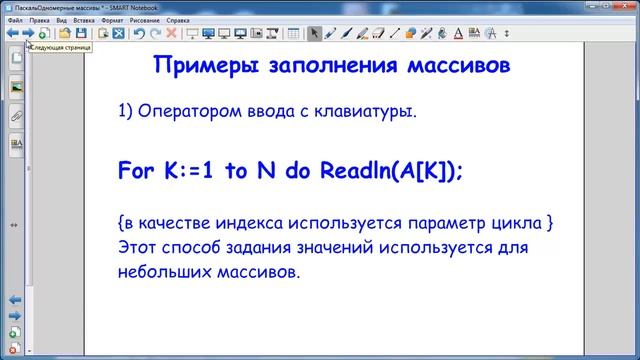Select the heading 'Примеры заполнения массивов'

click(x=332, y=65)
